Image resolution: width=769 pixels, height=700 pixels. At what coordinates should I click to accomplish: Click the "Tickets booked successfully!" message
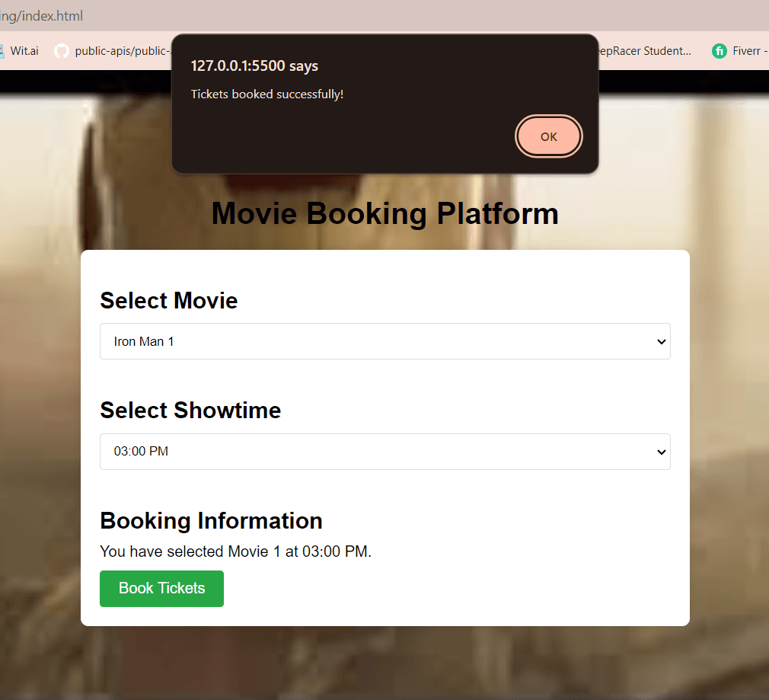pyautogui.click(x=267, y=94)
